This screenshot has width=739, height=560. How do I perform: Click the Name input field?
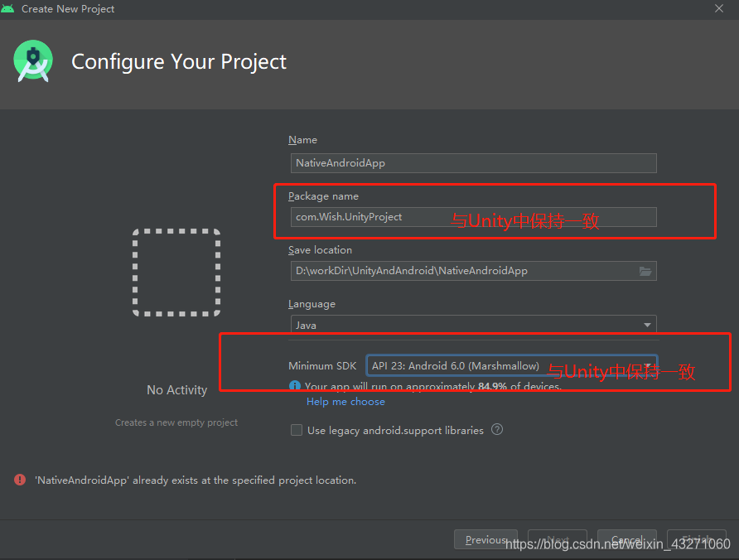pos(473,163)
